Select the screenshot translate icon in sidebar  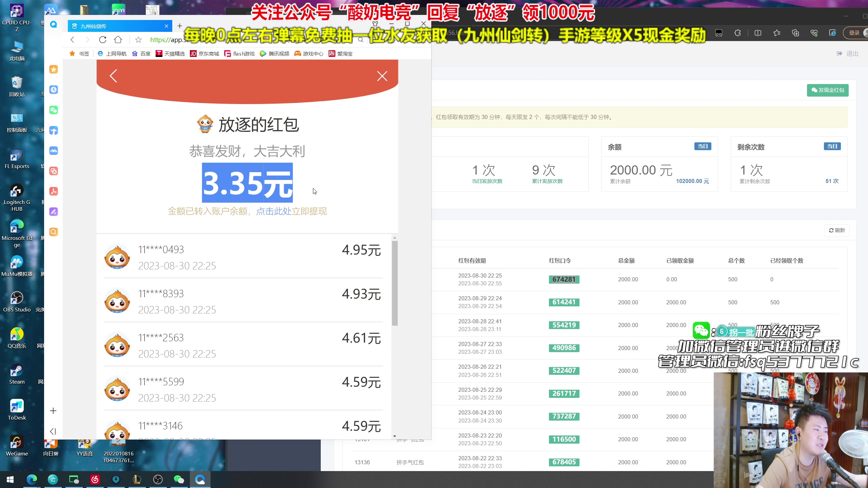tap(53, 171)
